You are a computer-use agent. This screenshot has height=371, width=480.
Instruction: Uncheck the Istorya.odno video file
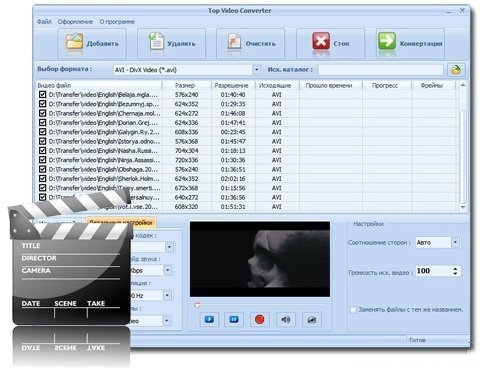click(42, 141)
